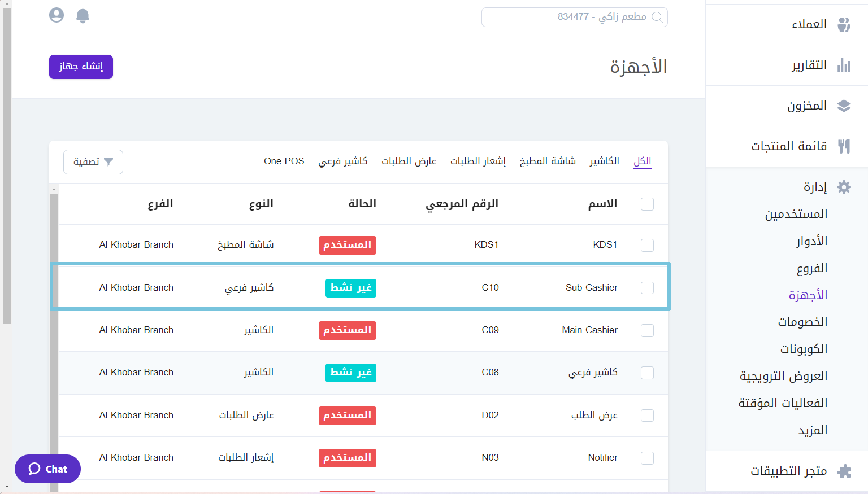Toggle the select-all checkbox in table header
This screenshot has height=494, width=868.
pos(647,204)
